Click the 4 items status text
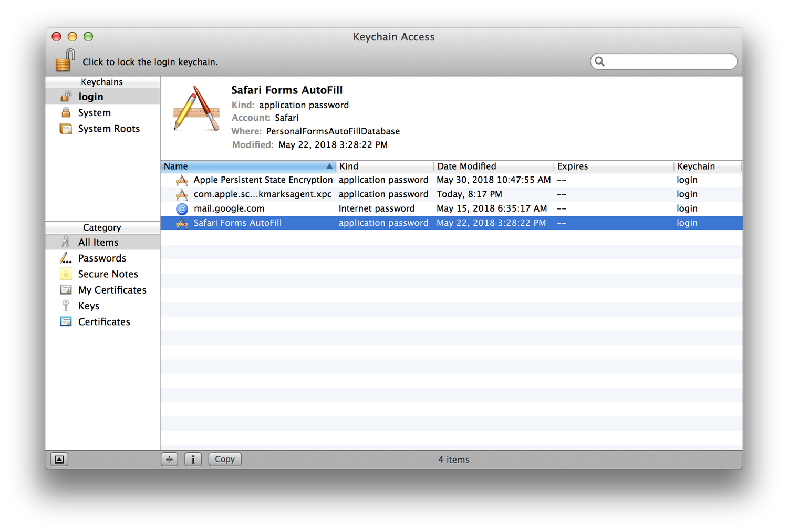 [454, 460]
